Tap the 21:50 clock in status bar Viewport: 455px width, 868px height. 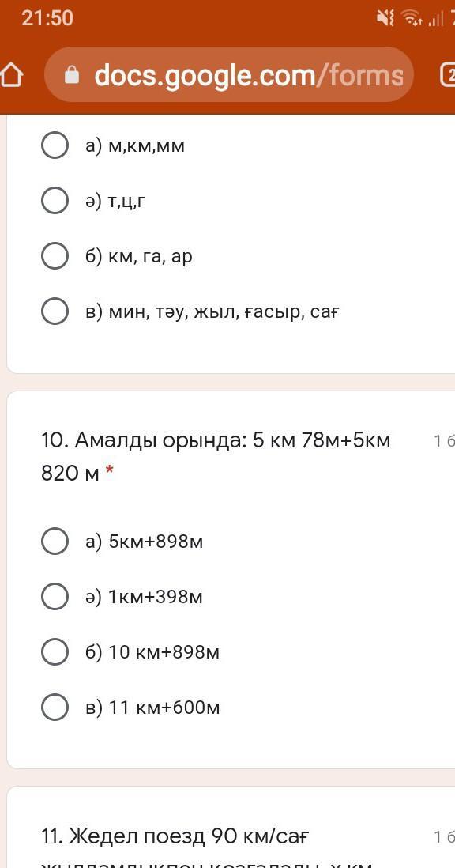tap(47, 18)
